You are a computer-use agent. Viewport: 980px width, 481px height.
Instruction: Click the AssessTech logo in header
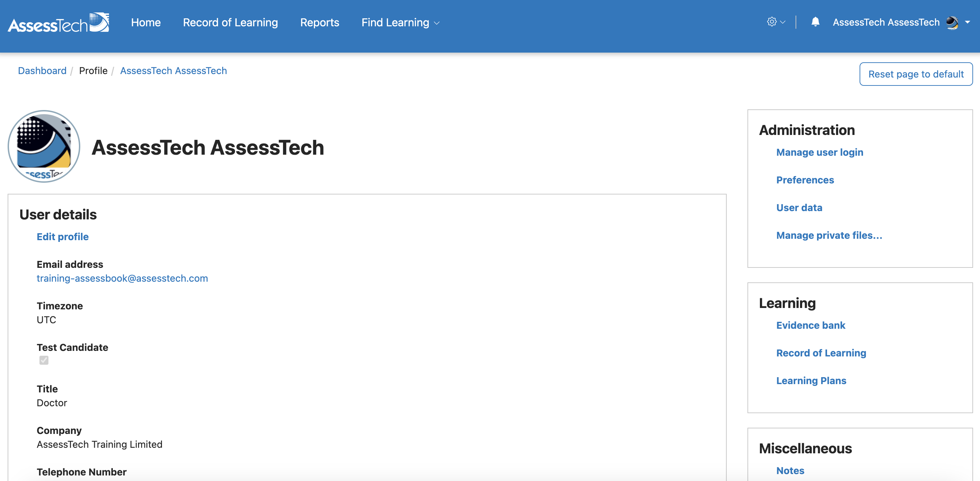coord(58,23)
